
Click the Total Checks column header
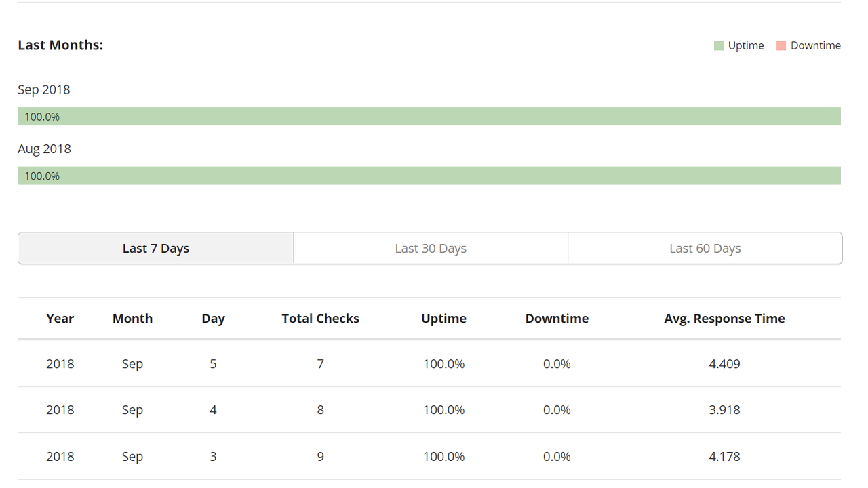pyautogui.click(x=320, y=319)
